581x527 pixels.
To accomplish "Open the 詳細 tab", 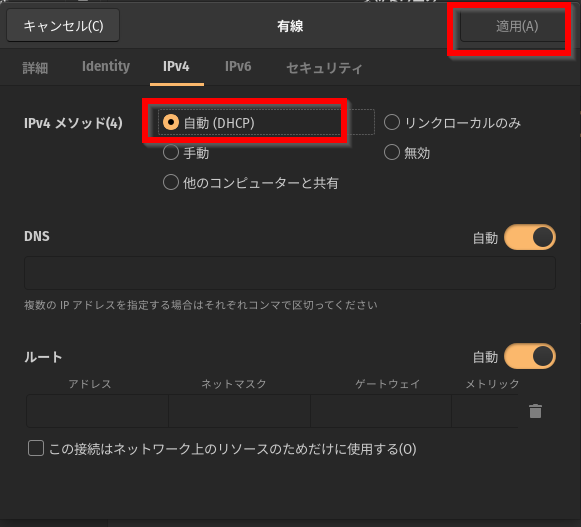I will click(x=35, y=67).
